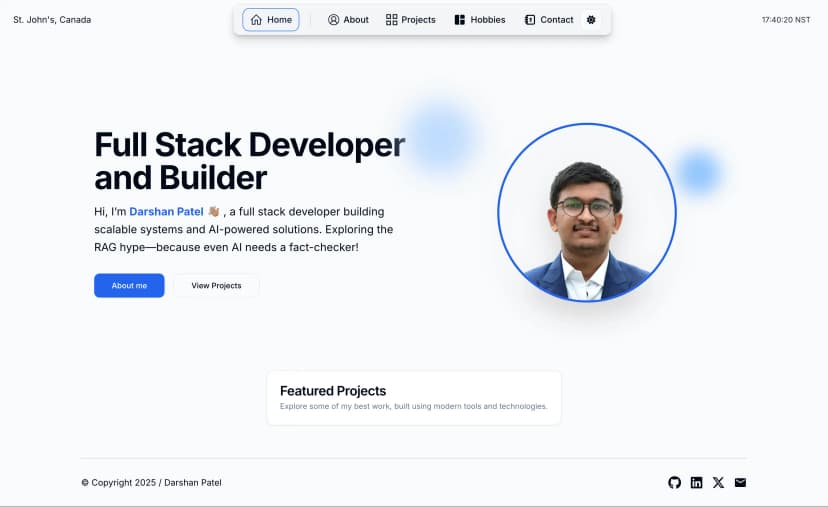Open the Contact nav item
This screenshot has height=507, width=828.
pyautogui.click(x=549, y=20)
